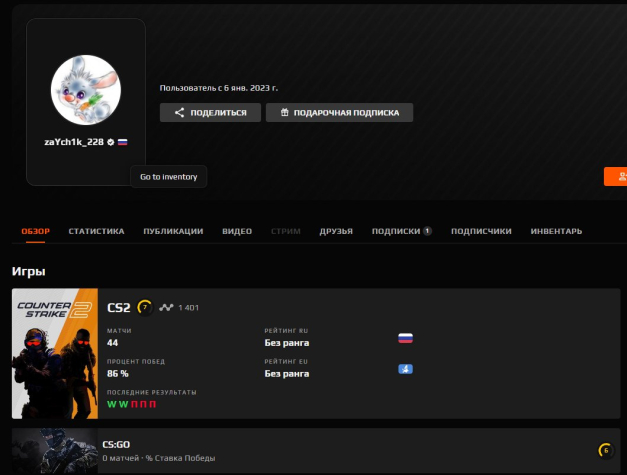Open the Обзор tab
The width and height of the screenshot is (627, 475).
coord(36,231)
